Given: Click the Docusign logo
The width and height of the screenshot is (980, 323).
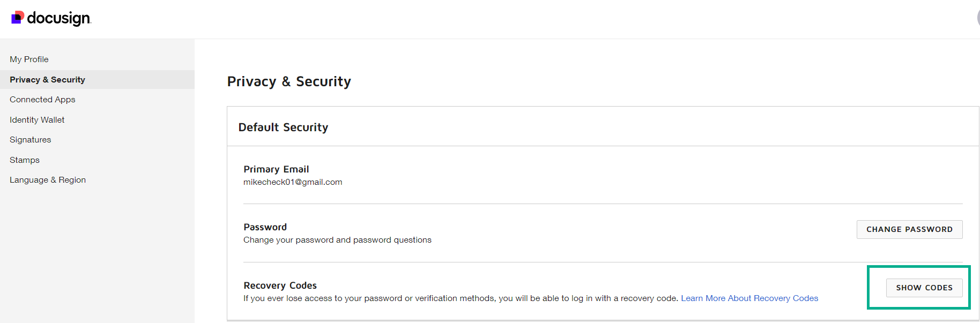Looking at the screenshot, I should 51,18.
